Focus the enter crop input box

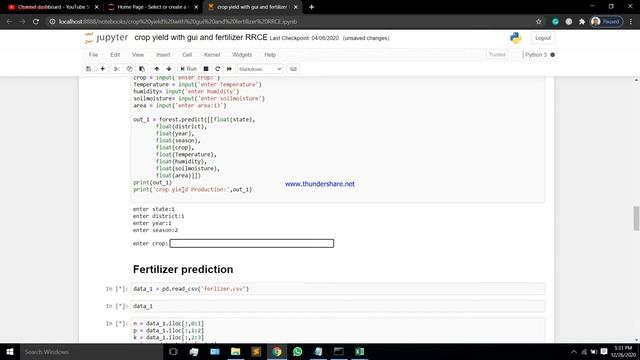[x=252, y=243]
